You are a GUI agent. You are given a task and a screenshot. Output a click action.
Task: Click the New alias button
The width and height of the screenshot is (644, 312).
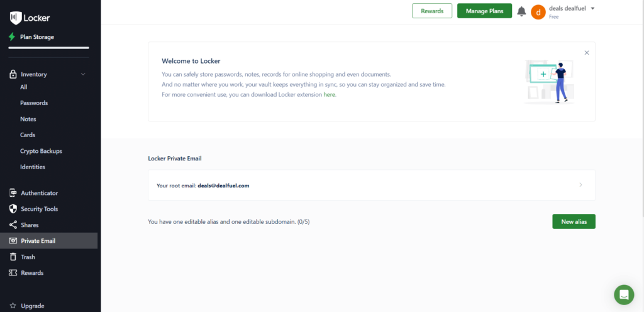(x=574, y=221)
